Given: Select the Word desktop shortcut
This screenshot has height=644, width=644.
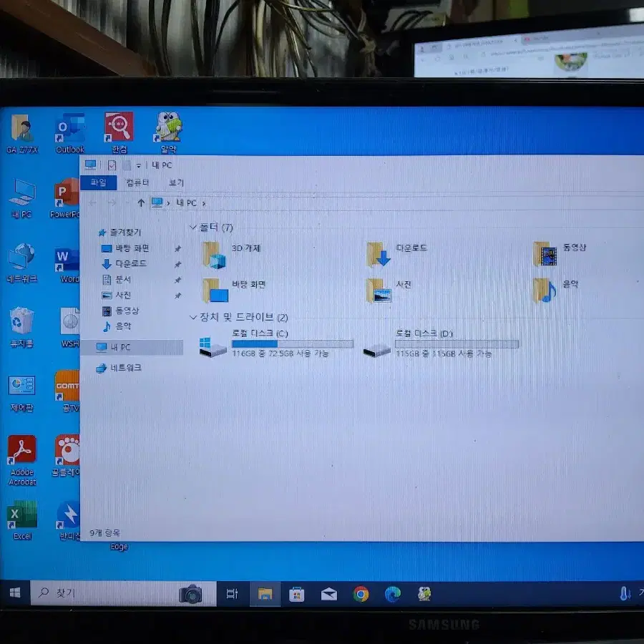Looking at the screenshot, I should [68, 265].
